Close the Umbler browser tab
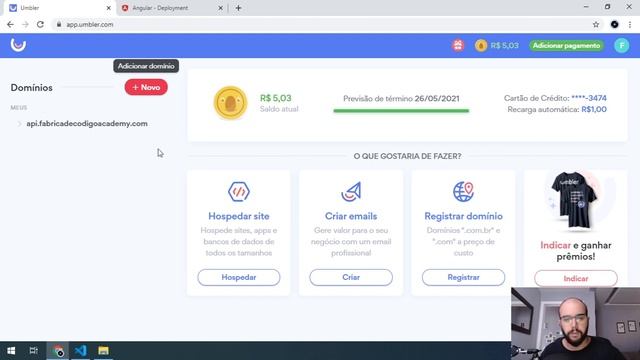The height and width of the screenshot is (360, 640). tap(109, 8)
